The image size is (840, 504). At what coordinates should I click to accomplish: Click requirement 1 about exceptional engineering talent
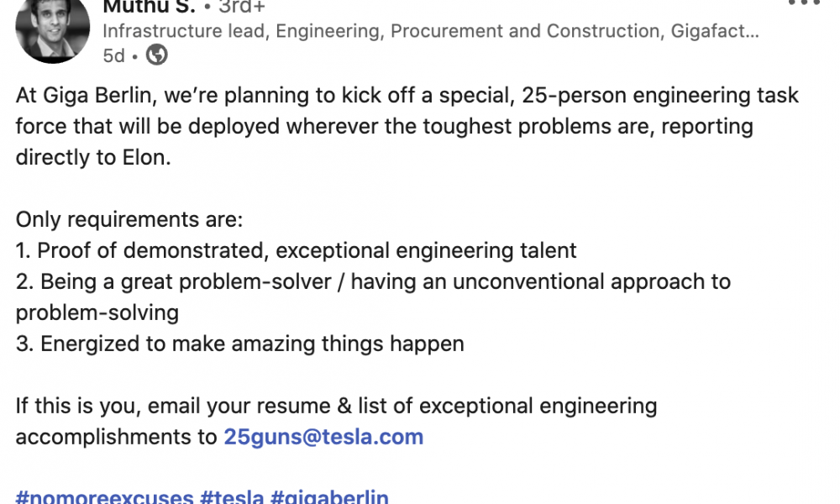[x=296, y=250]
